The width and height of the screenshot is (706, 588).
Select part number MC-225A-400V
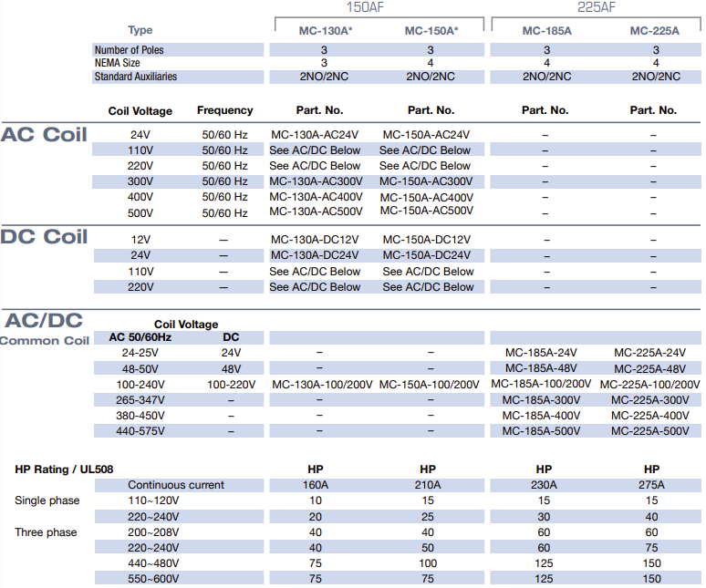[650, 416]
